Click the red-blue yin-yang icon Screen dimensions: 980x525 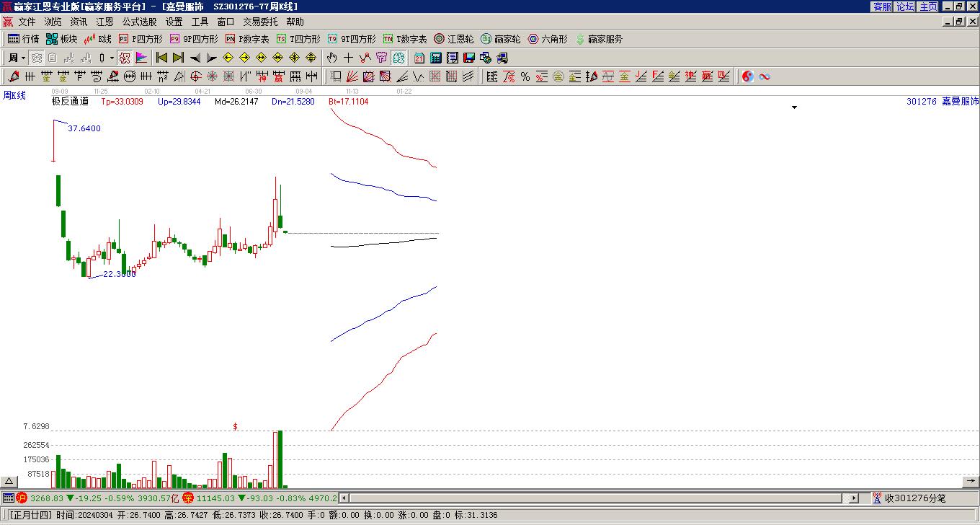(748, 76)
